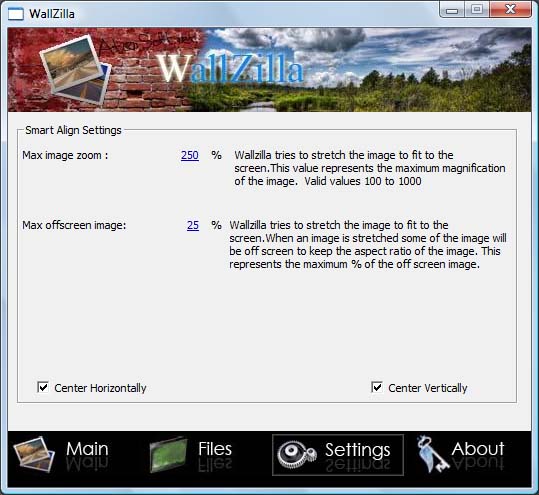This screenshot has height=495, width=539.
Task: Edit the Max offscreen image value 25
Action: 193,225
